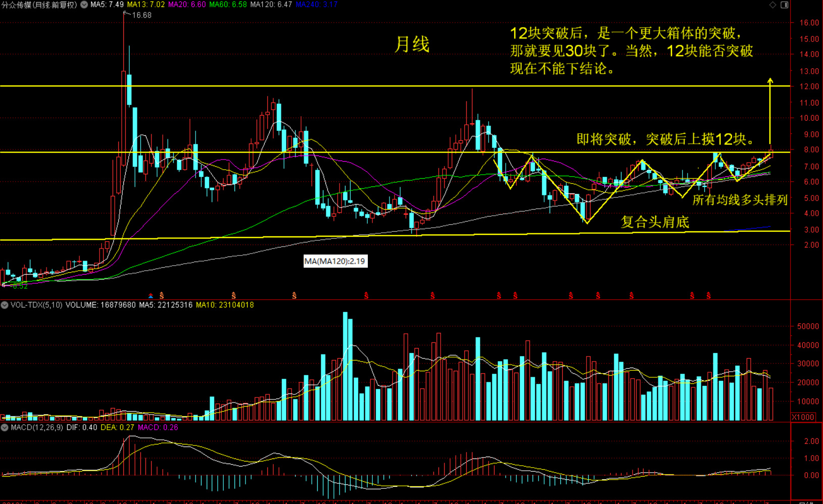Select the green MA60: 6.58 label
Image resolution: width=823 pixels, height=504 pixels.
pos(228,5)
